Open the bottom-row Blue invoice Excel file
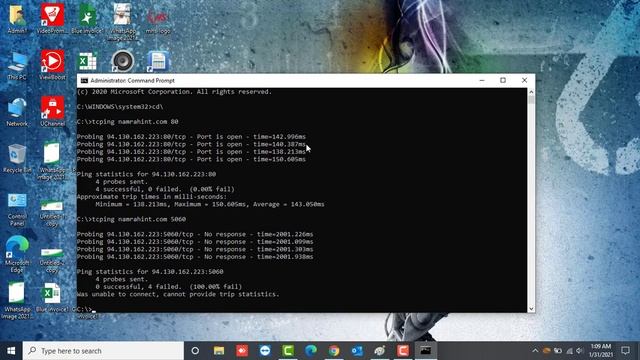Viewport: 640px width, 360px height. tap(51, 298)
